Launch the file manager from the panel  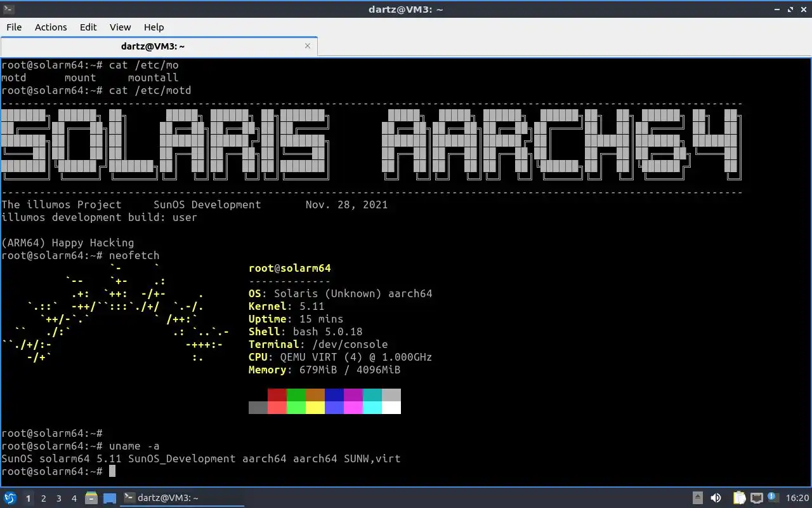[x=91, y=498]
